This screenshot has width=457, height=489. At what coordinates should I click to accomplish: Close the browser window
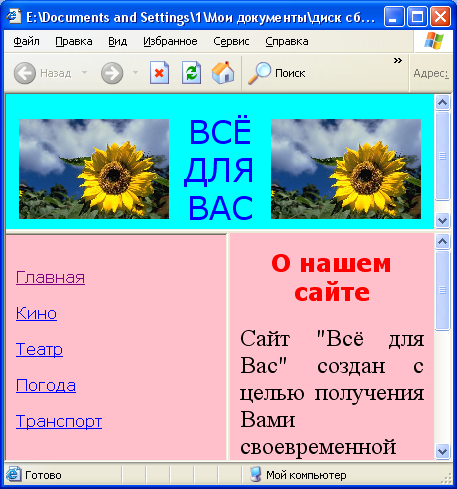click(440, 17)
